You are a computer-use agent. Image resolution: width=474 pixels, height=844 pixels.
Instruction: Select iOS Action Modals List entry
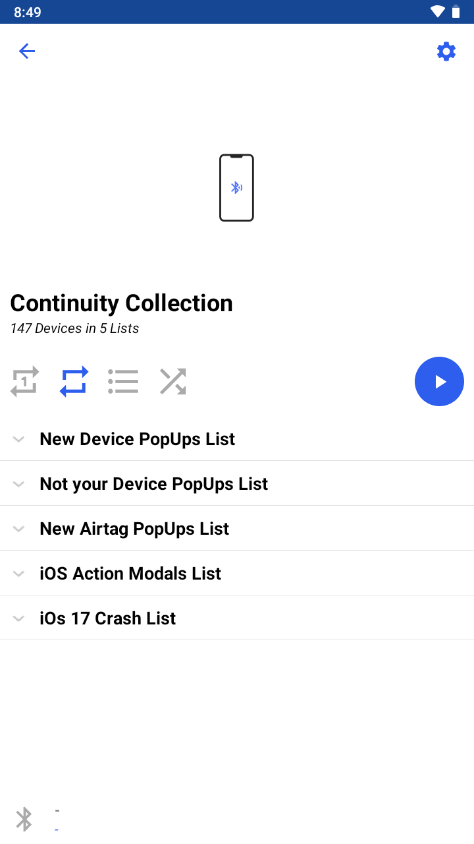click(x=237, y=573)
